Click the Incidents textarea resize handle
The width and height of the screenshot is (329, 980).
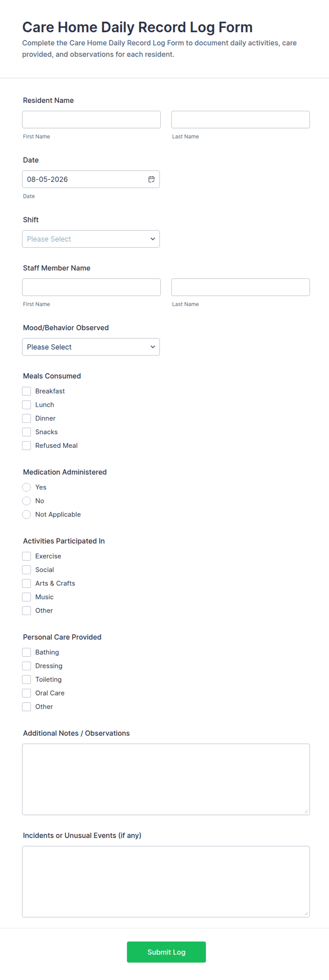click(306, 913)
